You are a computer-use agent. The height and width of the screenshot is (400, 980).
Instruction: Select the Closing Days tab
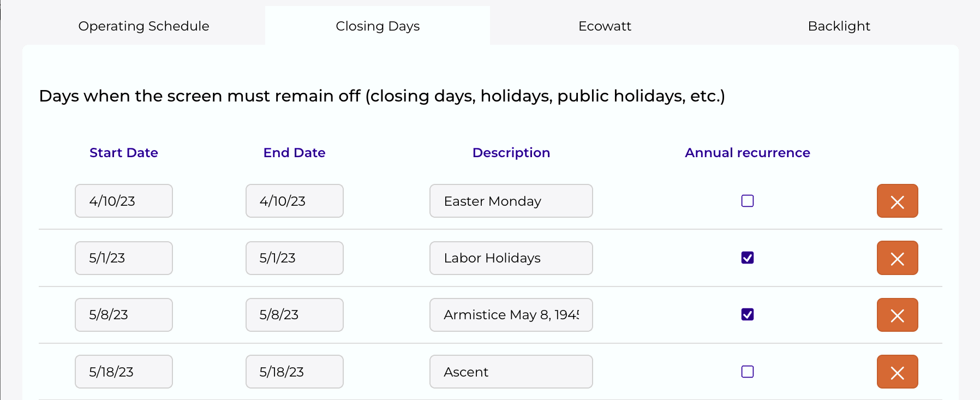tap(378, 26)
